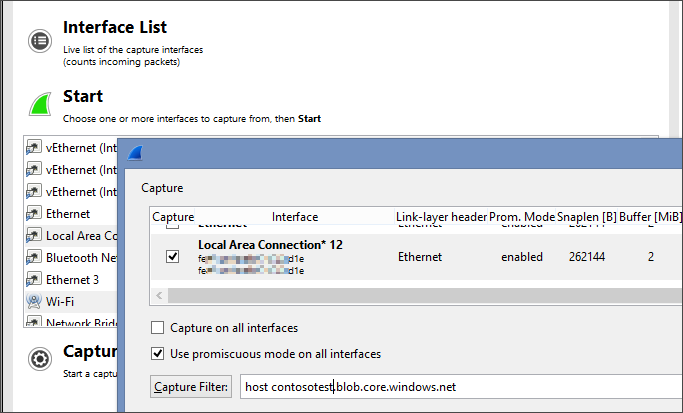Viewport: 683px width, 413px height.
Task: Click the Capture Options gear icon
Action: 39,360
